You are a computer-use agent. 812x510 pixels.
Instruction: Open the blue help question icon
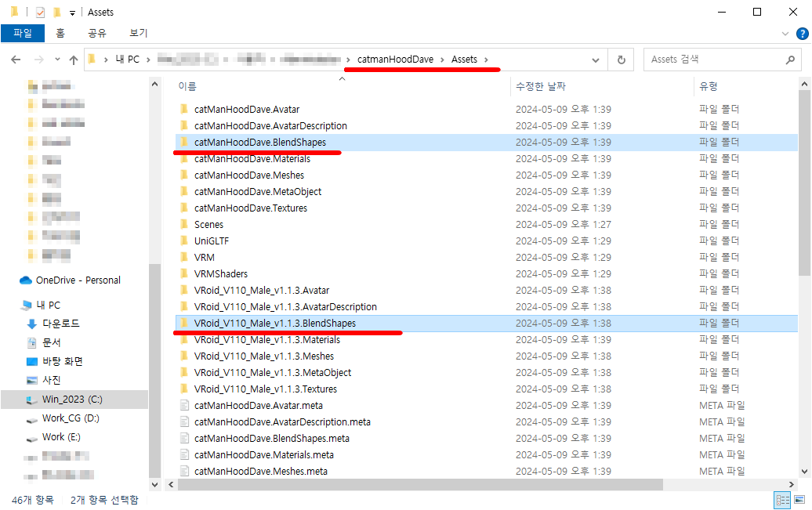point(802,34)
